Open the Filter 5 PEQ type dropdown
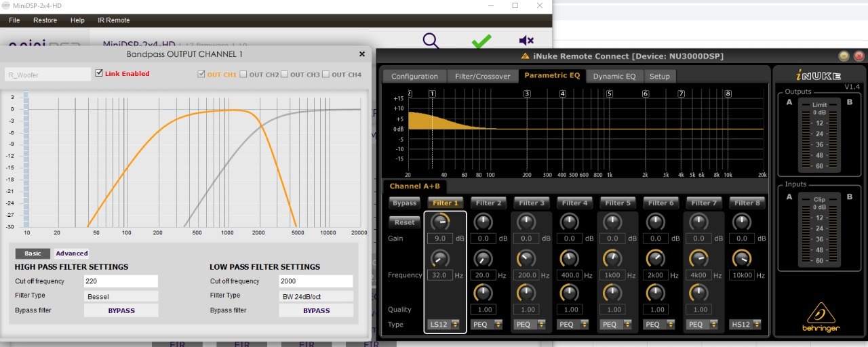868x347 pixels. point(616,325)
